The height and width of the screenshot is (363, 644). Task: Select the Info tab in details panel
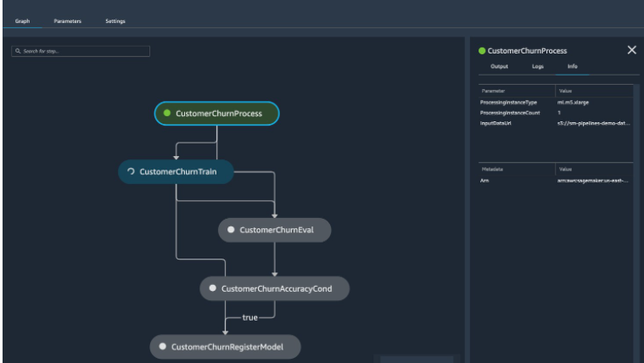tap(573, 66)
